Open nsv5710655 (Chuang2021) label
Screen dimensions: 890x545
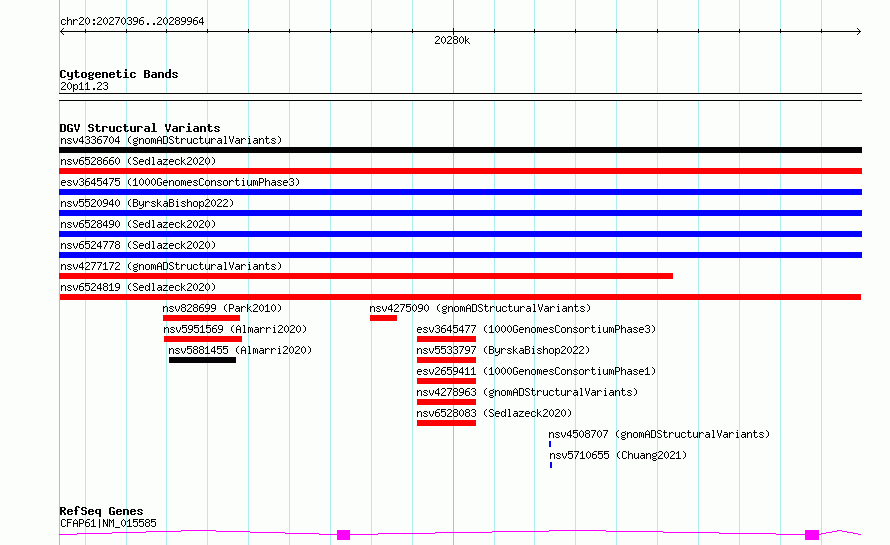tap(618, 455)
